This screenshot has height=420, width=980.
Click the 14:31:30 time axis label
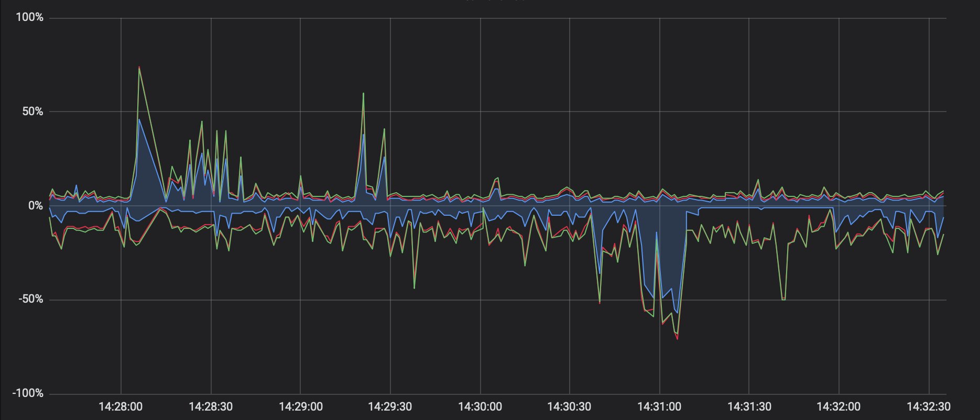pos(749,406)
